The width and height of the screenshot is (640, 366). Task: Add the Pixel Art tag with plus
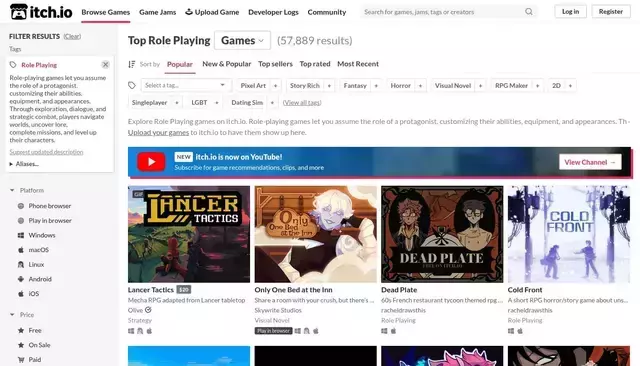[x=276, y=86]
